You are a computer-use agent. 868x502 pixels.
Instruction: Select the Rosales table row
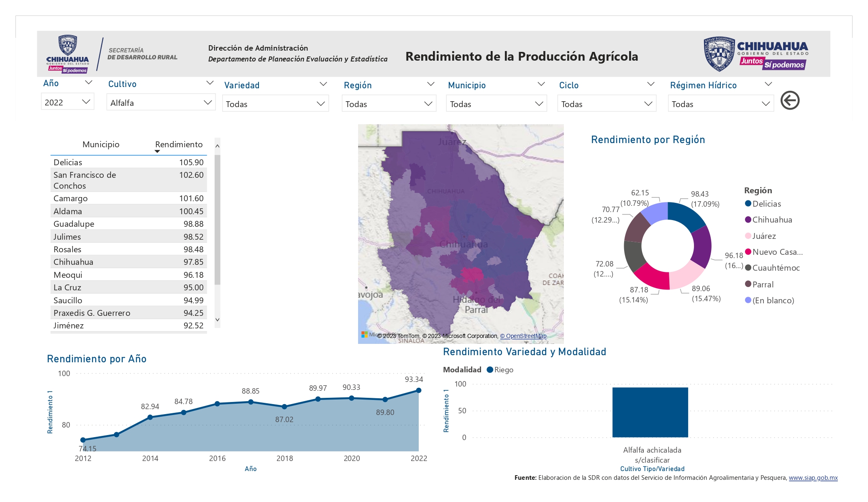tap(128, 249)
